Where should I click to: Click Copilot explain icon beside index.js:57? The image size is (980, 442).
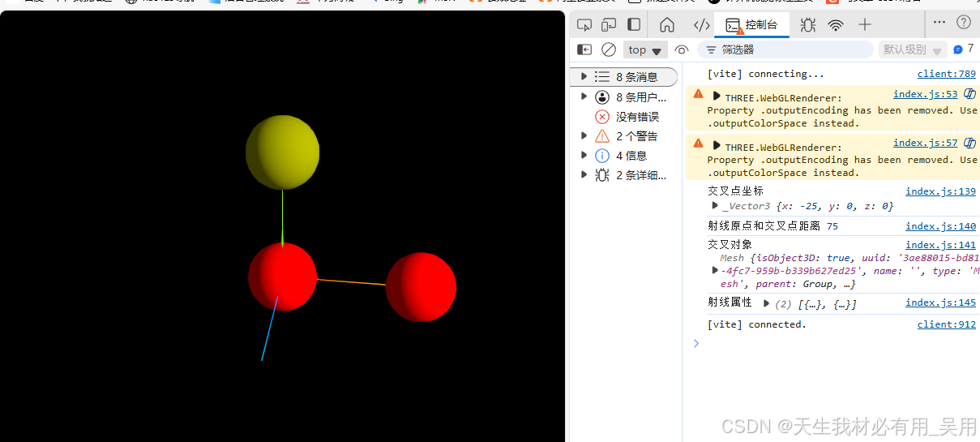969,143
